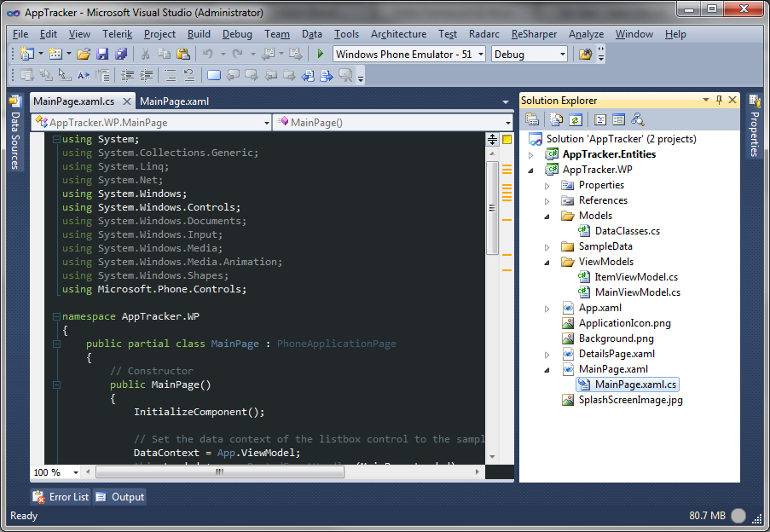770x532 pixels.
Task: Click the horizontal scrollbar thumb in editor
Action: (220, 472)
